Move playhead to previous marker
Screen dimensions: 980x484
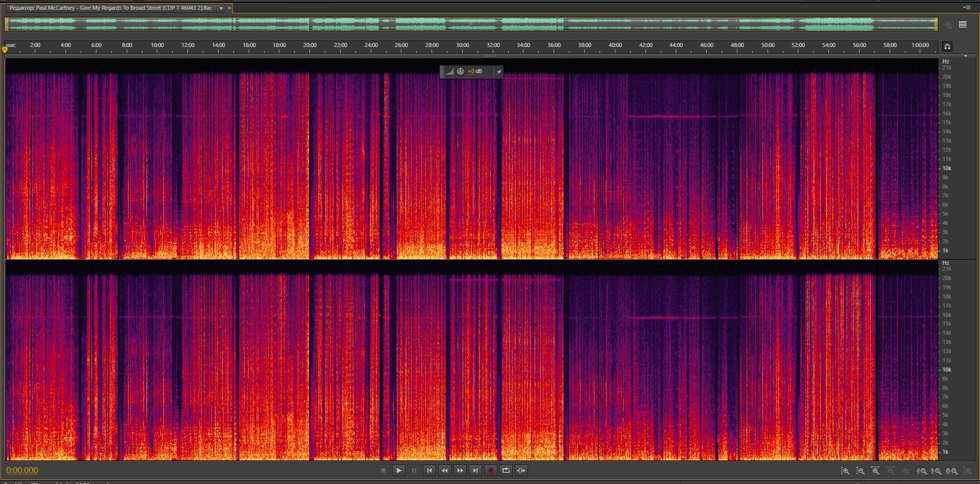429,471
